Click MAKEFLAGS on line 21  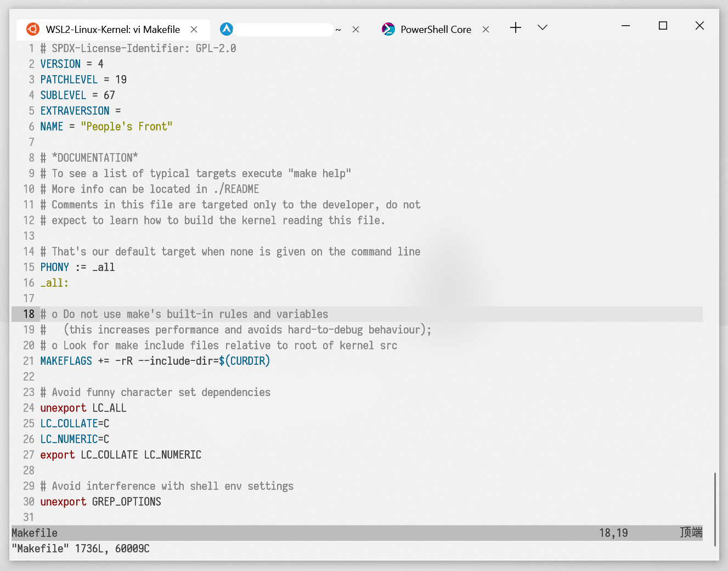66,361
